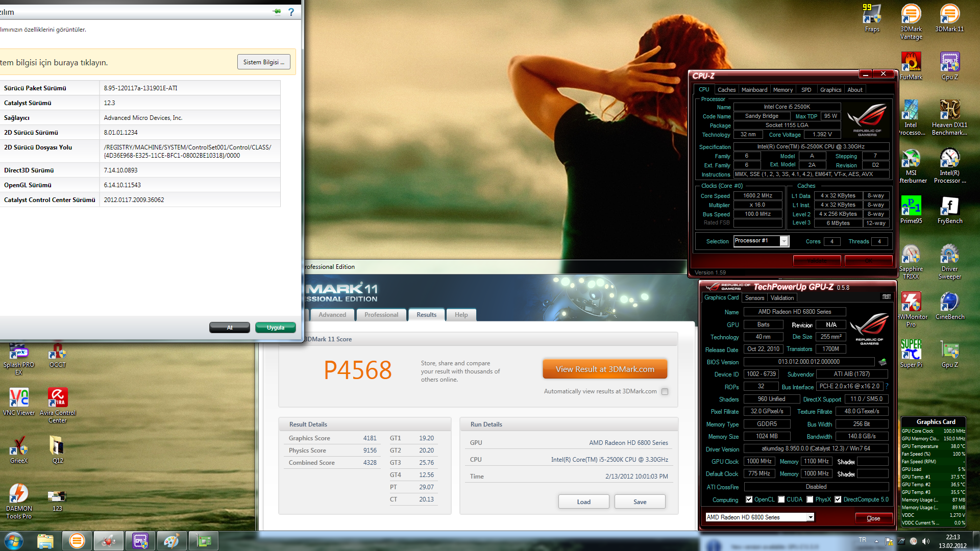Click the TR language indicator in taskbar
980x551 pixels.
pos(862,540)
